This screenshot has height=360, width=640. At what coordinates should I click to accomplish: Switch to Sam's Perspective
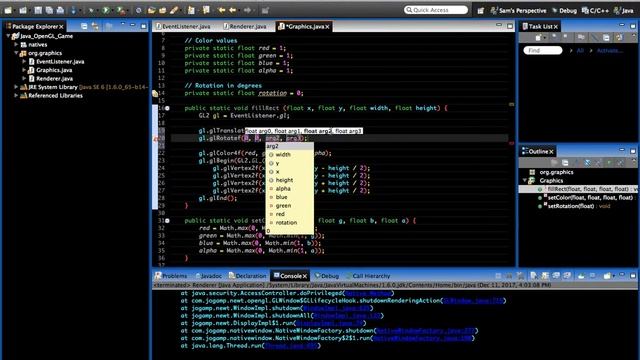[x=518, y=11]
